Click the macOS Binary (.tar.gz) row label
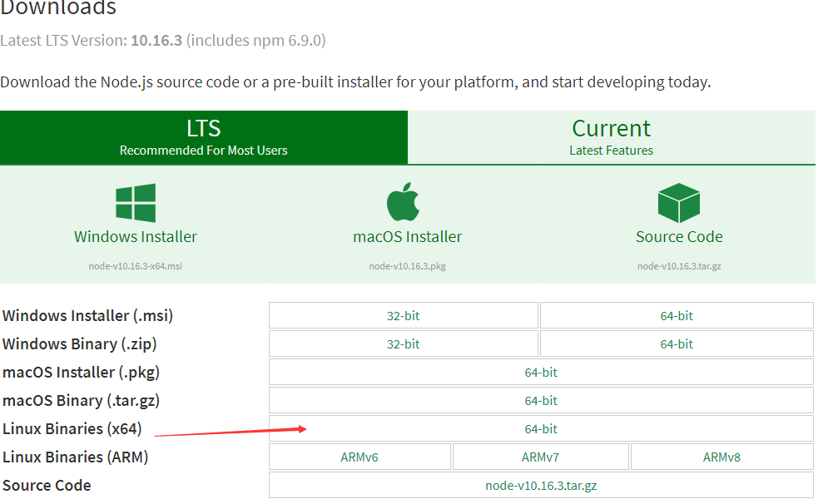Image resolution: width=823 pixels, height=504 pixels. (x=81, y=401)
